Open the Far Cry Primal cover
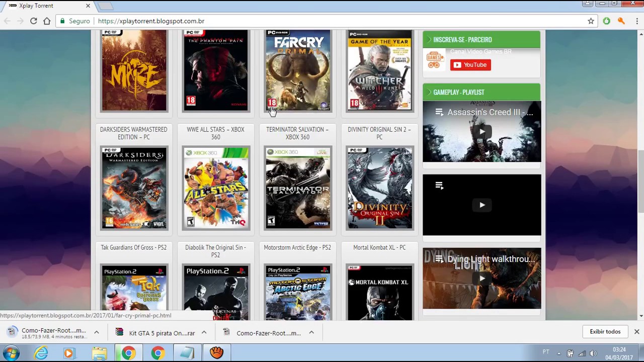 pyautogui.click(x=298, y=70)
